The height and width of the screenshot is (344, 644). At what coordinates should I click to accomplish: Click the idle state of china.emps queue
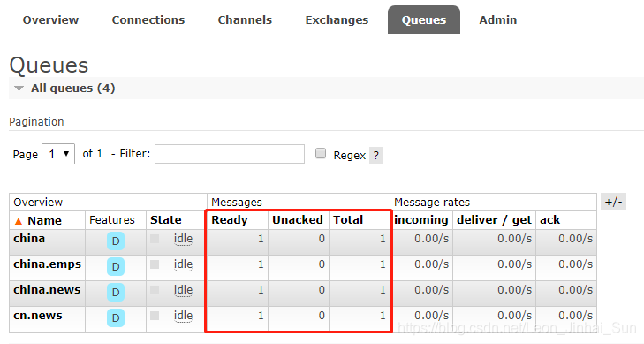point(183,264)
